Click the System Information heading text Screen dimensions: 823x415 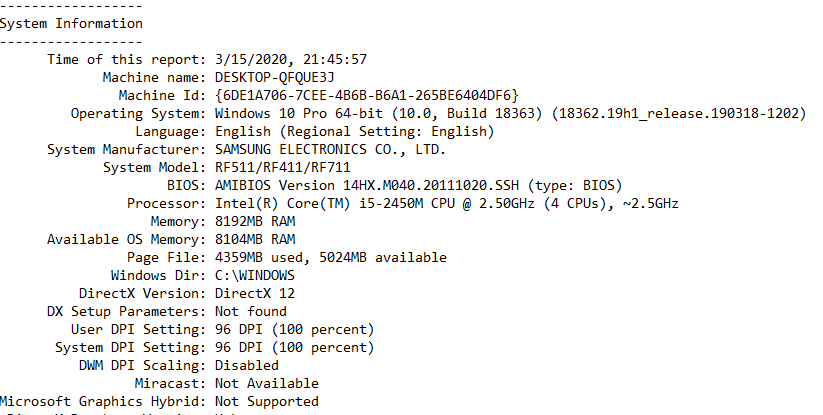pyautogui.click(x=71, y=24)
